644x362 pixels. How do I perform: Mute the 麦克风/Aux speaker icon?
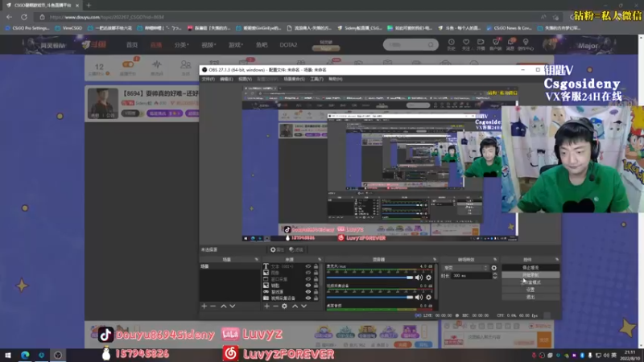419,278
